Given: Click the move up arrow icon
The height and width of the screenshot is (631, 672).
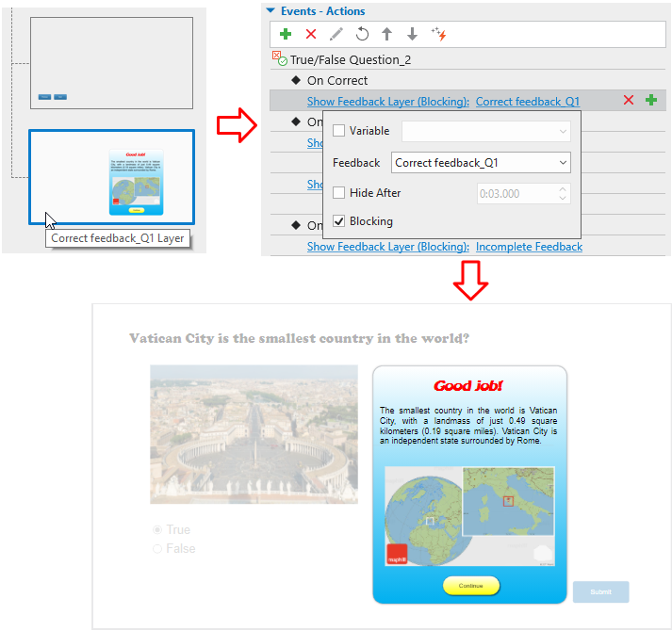Looking at the screenshot, I should coord(386,35).
